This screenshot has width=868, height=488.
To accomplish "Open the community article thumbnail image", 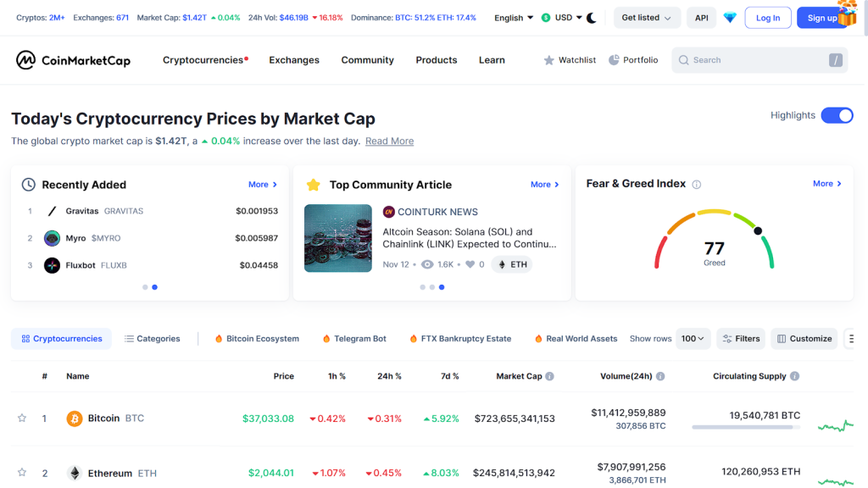I will click(338, 238).
